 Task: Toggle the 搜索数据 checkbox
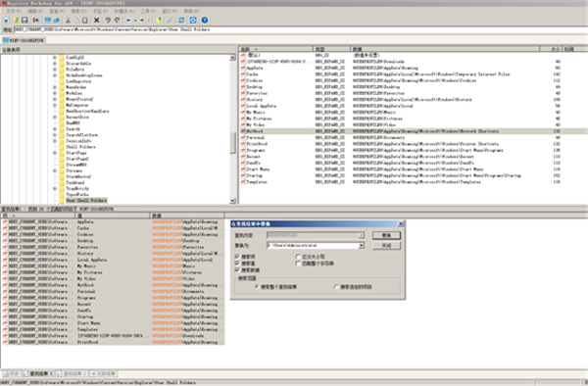click(237, 269)
